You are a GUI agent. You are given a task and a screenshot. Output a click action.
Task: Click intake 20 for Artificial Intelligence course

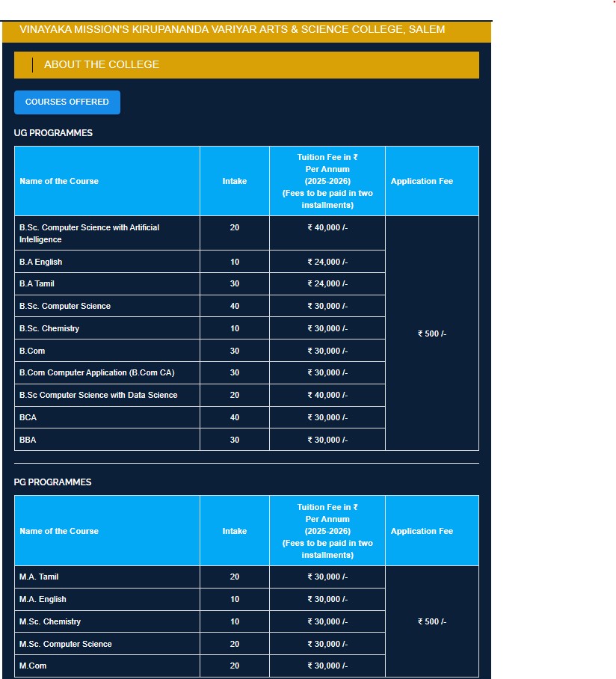click(235, 227)
